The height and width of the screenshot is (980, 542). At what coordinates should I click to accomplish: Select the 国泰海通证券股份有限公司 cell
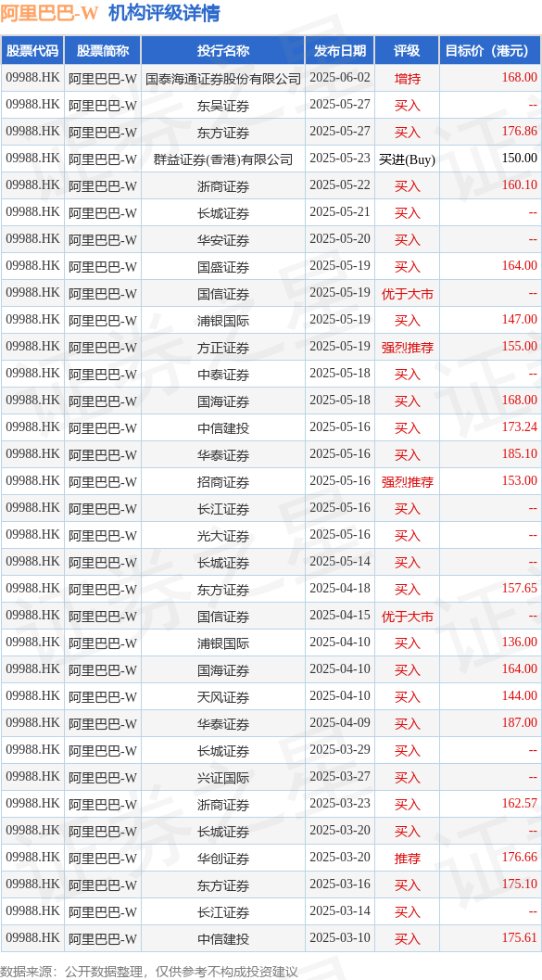(x=223, y=78)
